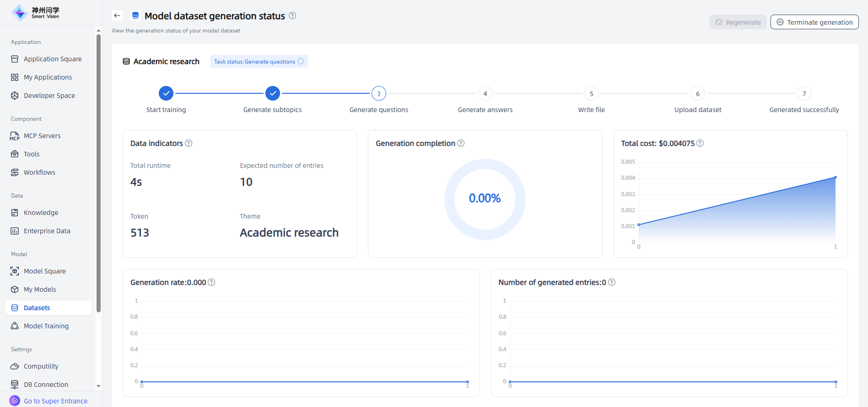
Task: Click help icon next to Generation completion
Action: (461, 143)
